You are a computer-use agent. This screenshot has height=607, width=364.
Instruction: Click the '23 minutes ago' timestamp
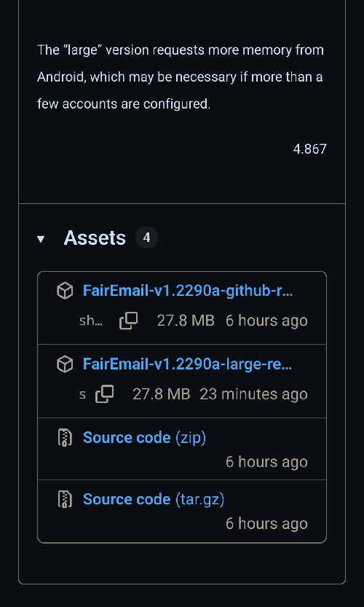point(253,394)
